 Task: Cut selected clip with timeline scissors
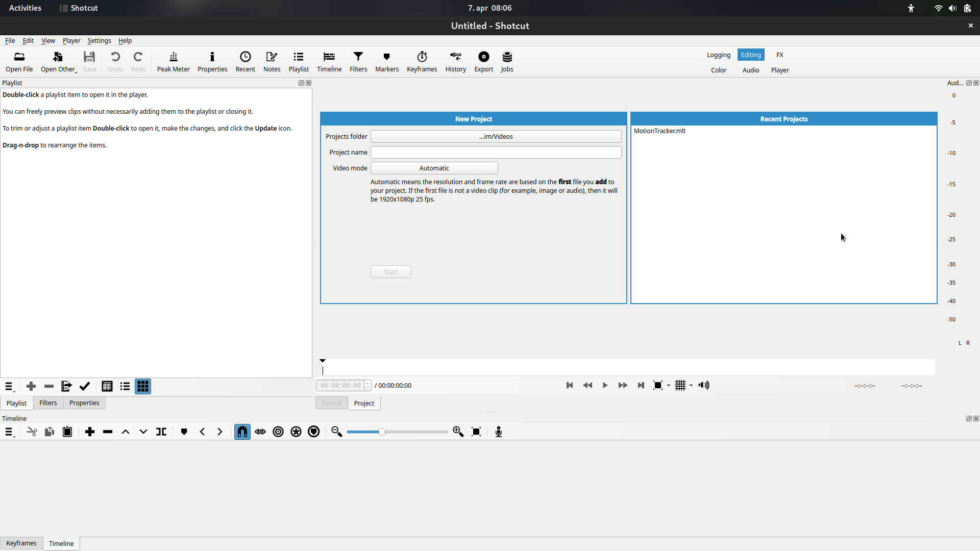coord(31,431)
